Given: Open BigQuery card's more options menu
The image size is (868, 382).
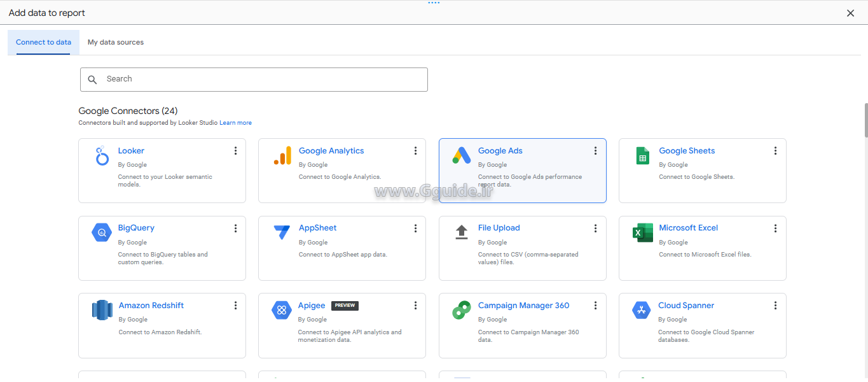Looking at the screenshot, I should (x=235, y=228).
